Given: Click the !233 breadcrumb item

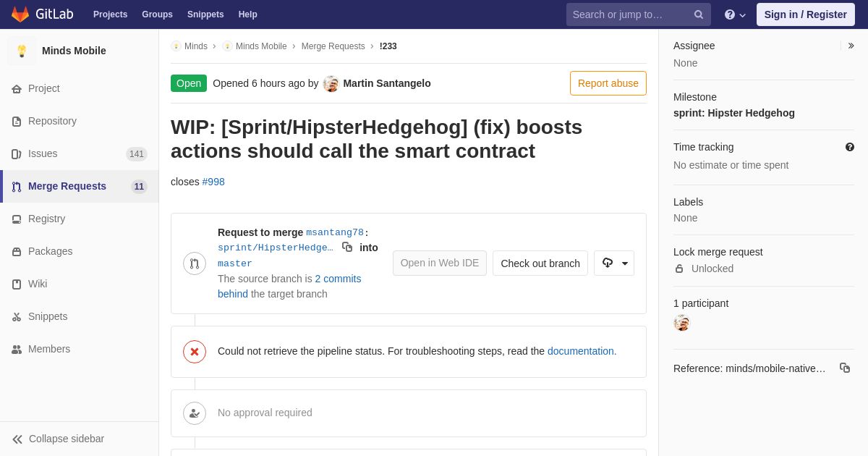Looking at the screenshot, I should point(388,46).
